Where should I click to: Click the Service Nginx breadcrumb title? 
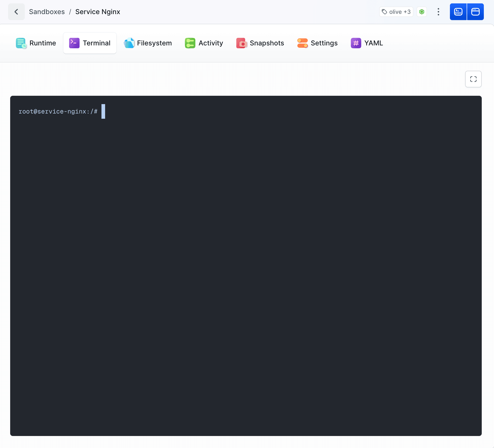click(98, 12)
